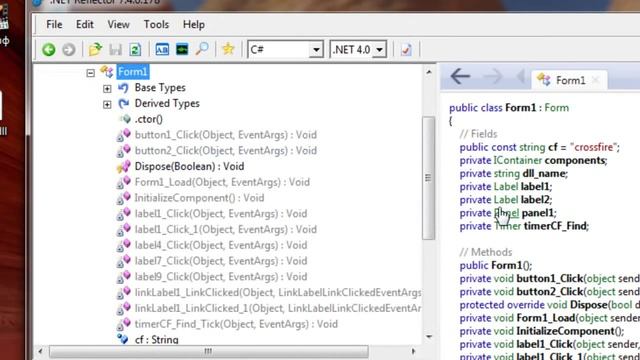Image resolution: width=640 pixels, height=360 pixels.
Task: Open the Form1_Load method link in code
Action: (546, 318)
